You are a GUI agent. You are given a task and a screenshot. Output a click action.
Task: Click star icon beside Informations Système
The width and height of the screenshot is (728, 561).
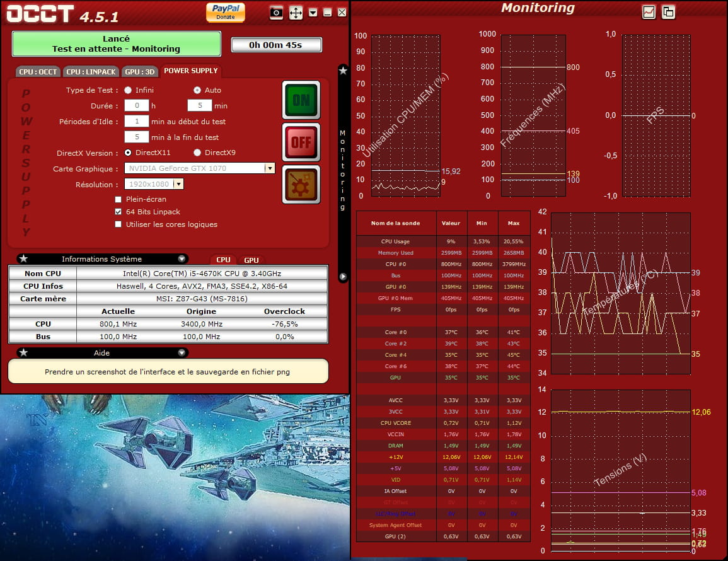coord(23,259)
